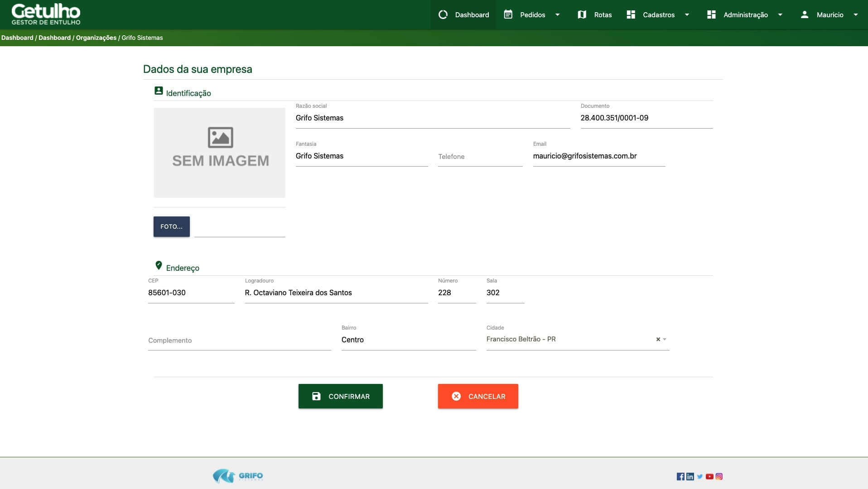This screenshot has width=868, height=489.
Task: Focus the Fantasia field
Action: click(362, 156)
